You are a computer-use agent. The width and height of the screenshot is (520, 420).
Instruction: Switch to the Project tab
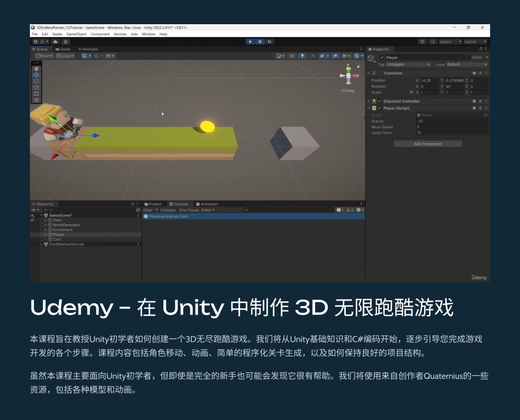153,204
